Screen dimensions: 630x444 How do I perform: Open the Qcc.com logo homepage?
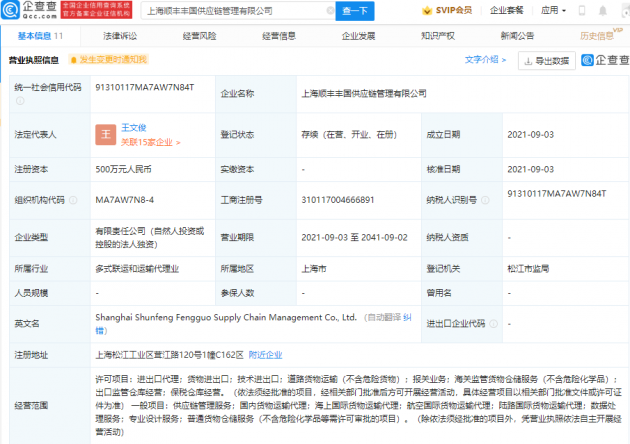29,10
